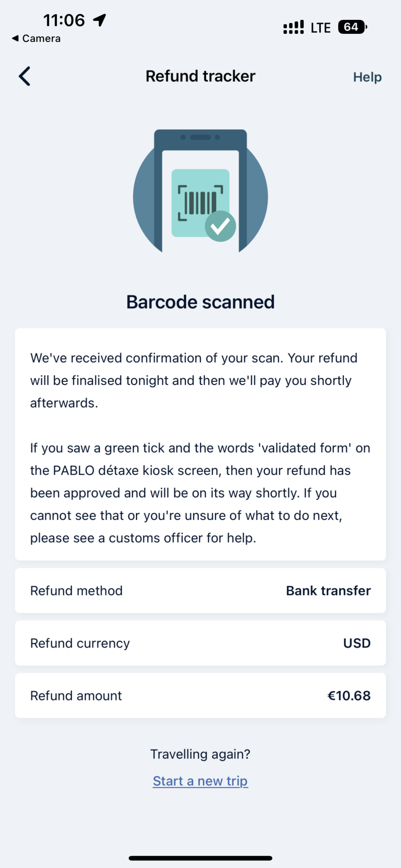The height and width of the screenshot is (868, 401).
Task: Tap the Bank transfer value
Action: tap(328, 590)
